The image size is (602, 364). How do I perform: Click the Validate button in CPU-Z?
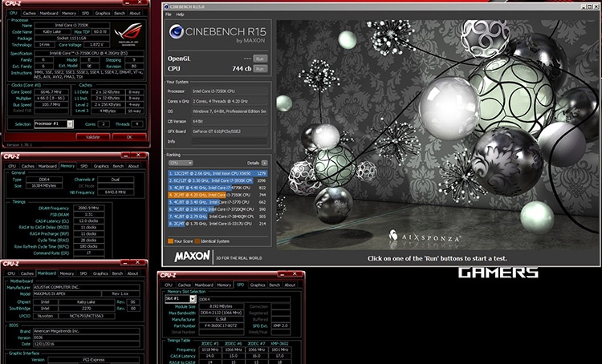point(92,137)
